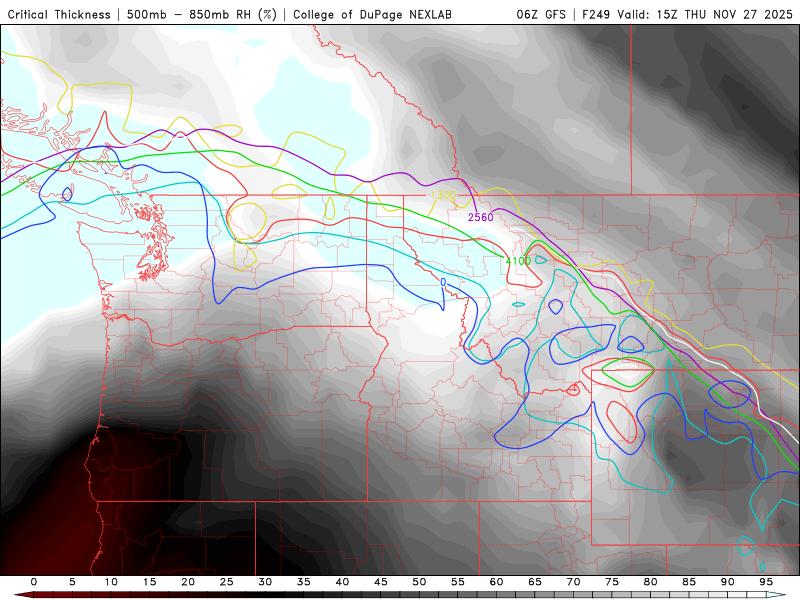
Task: Click the purple "2560" contour label
Action: (x=481, y=217)
